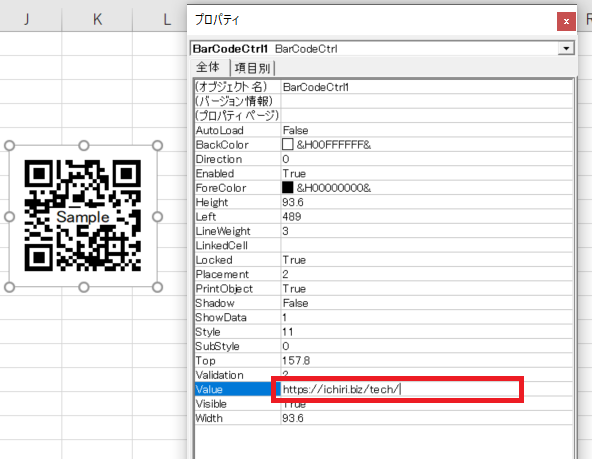Select the Shadow property row
592x459 pixels.
click(384, 303)
